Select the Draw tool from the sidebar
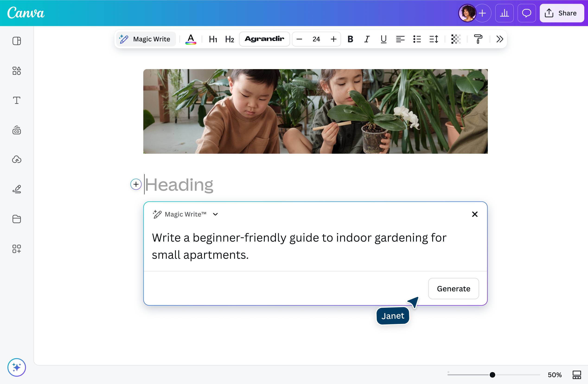Image resolution: width=588 pixels, height=384 pixels. click(x=16, y=189)
